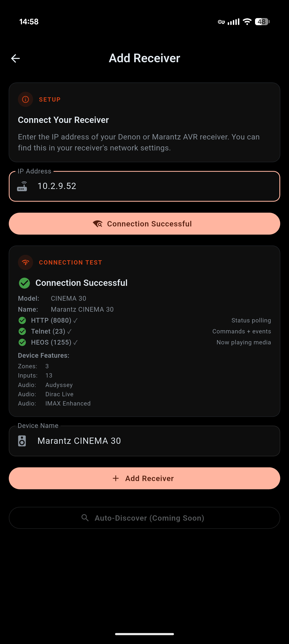Tap the Wi-Fi status bar icon

tap(247, 22)
